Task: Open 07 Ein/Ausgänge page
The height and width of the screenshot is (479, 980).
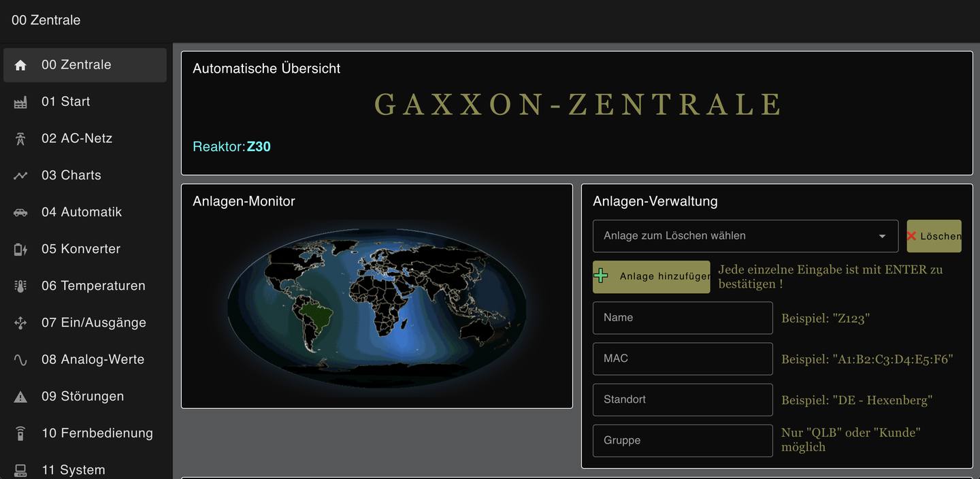Action: [x=85, y=323]
